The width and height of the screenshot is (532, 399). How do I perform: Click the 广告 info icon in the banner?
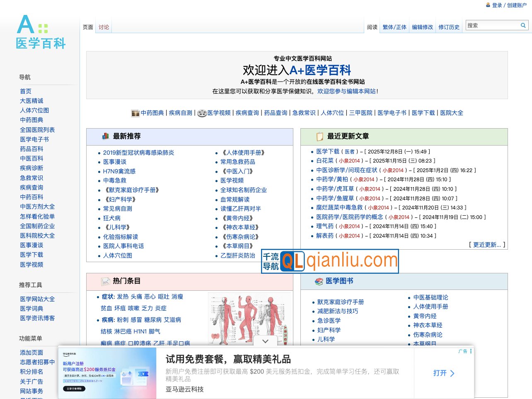[471, 351]
